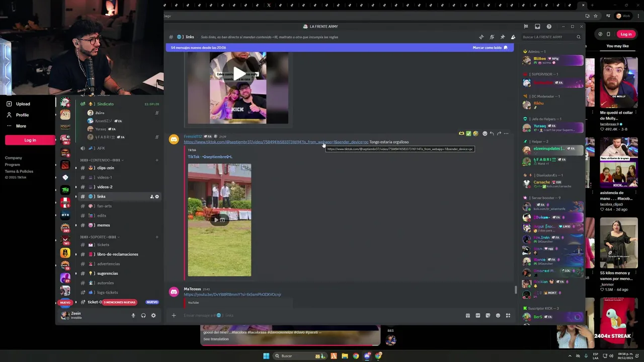Open user settings gear in Discord
Viewport: 644px width, 362px height.
153,315
